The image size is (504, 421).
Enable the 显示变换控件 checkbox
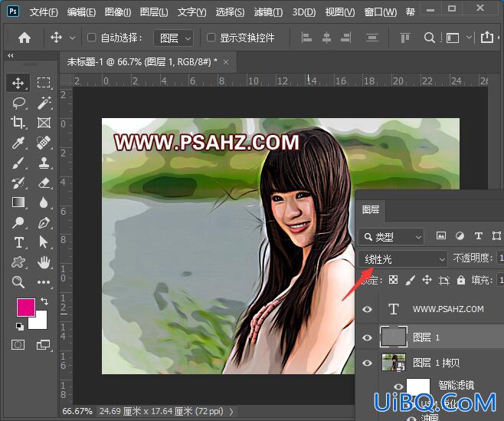(211, 38)
